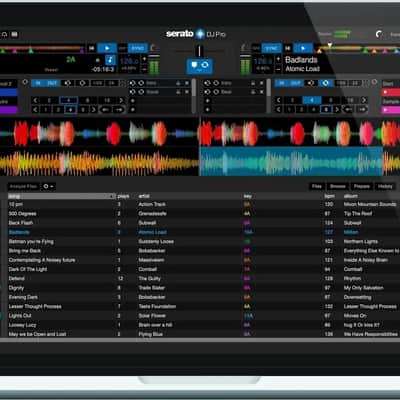Show larger loop sizes on left deck

[x=121, y=100]
